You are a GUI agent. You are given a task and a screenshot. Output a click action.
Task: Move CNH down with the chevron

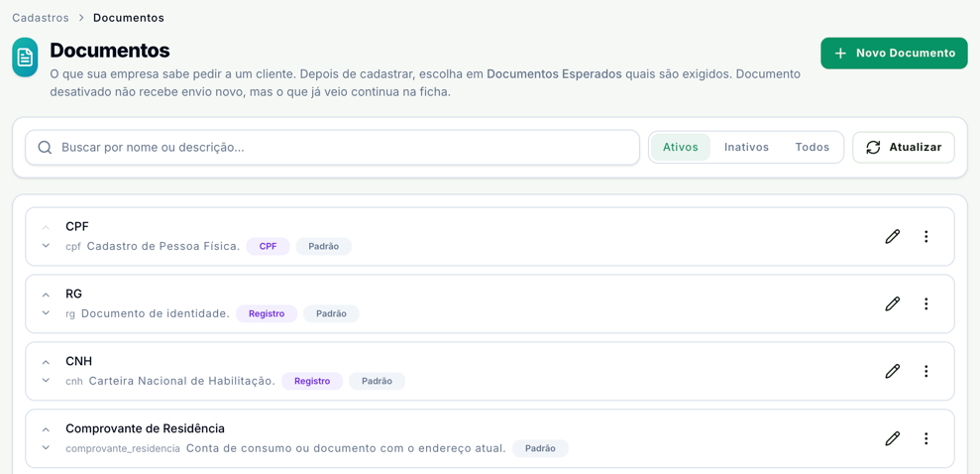[x=46, y=381]
